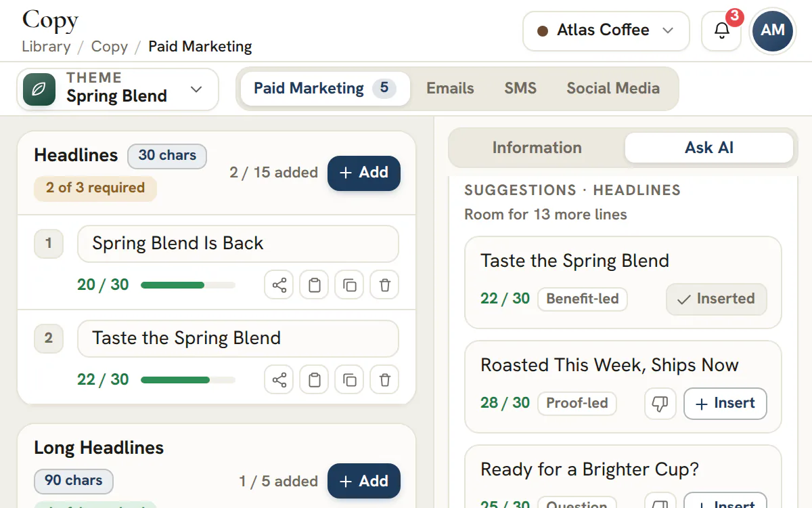Click the 28 / 30 character count

[x=505, y=403]
